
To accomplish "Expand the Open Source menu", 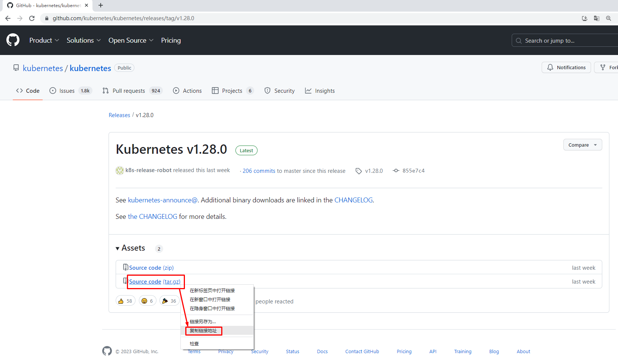I will coord(131,40).
